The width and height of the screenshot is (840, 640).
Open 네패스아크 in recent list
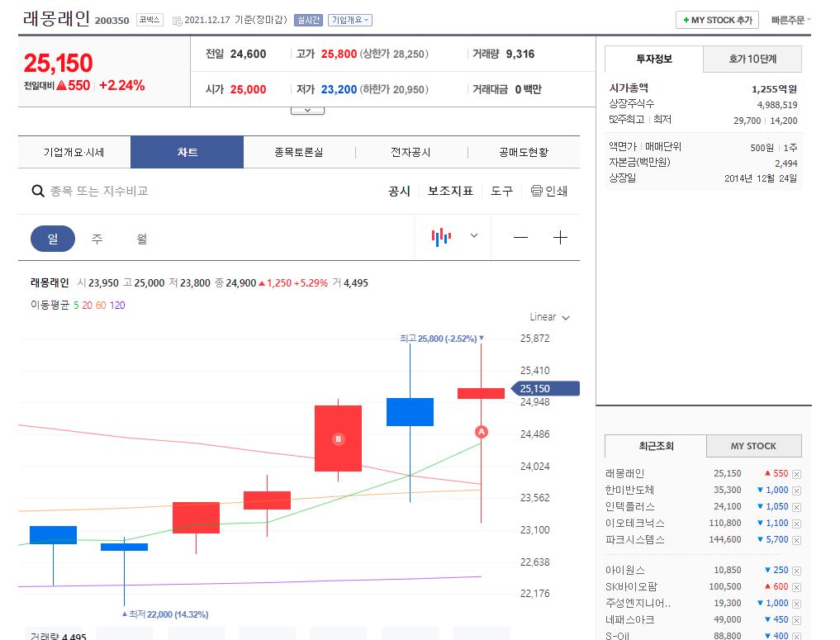[x=629, y=620]
